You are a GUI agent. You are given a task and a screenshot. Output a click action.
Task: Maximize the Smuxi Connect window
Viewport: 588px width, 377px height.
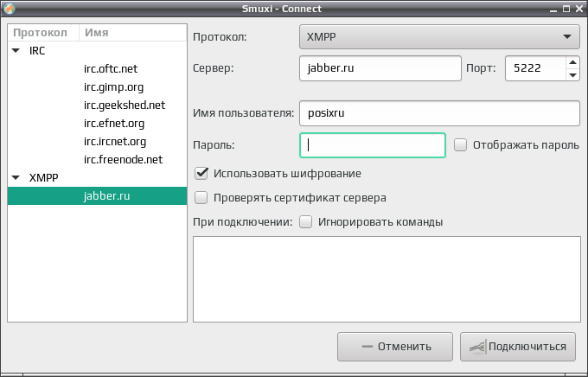(x=566, y=9)
